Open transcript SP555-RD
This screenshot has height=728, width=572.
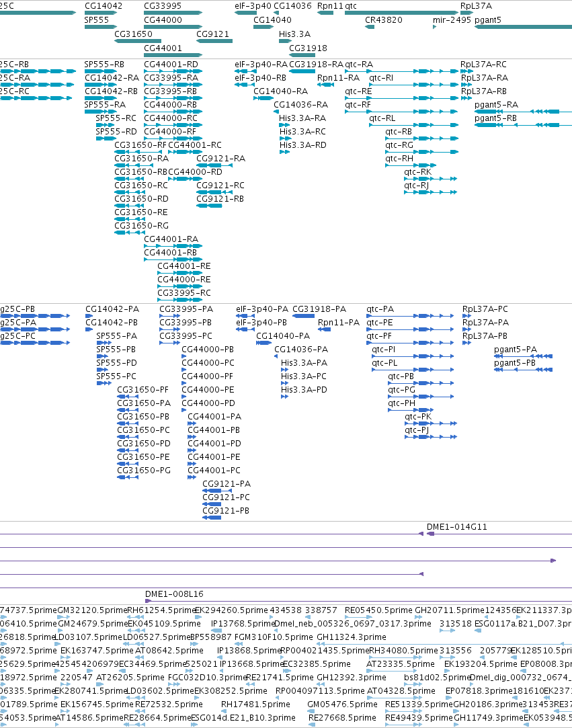point(116,132)
